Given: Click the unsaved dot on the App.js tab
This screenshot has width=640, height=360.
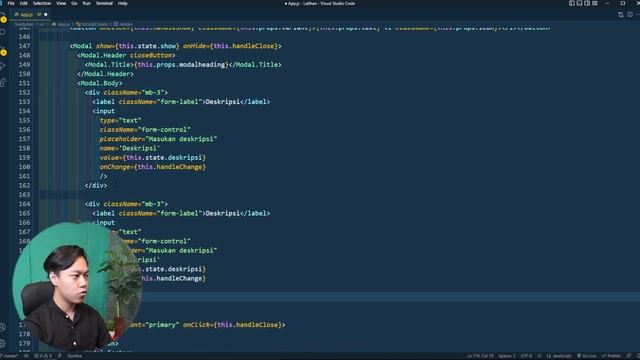Looking at the screenshot, I should click(x=46, y=14).
